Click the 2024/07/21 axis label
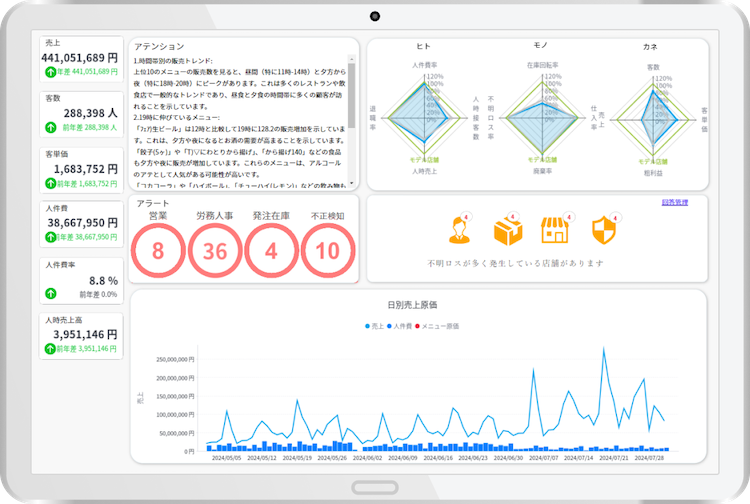This screenshot has width=750, height=504. coord(614,458)
